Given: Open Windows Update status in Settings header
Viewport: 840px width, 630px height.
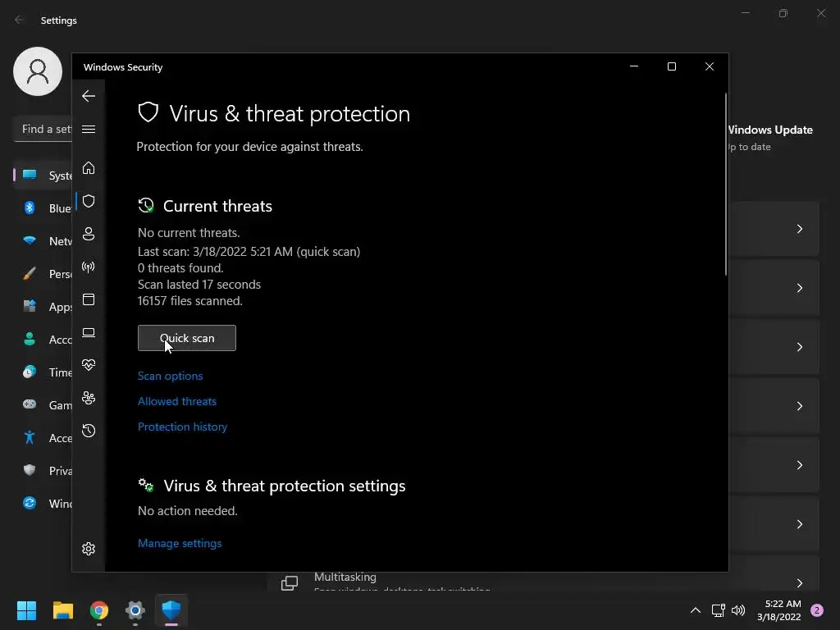Looking at the screenshot, I should coord(771,138).
